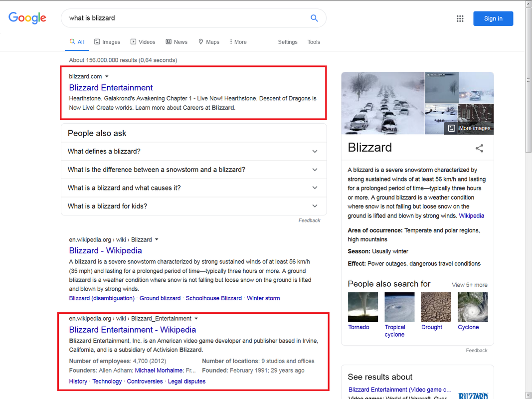
Task: Click the share icon beside Blizzard heading
Action: tap(479, 148)
